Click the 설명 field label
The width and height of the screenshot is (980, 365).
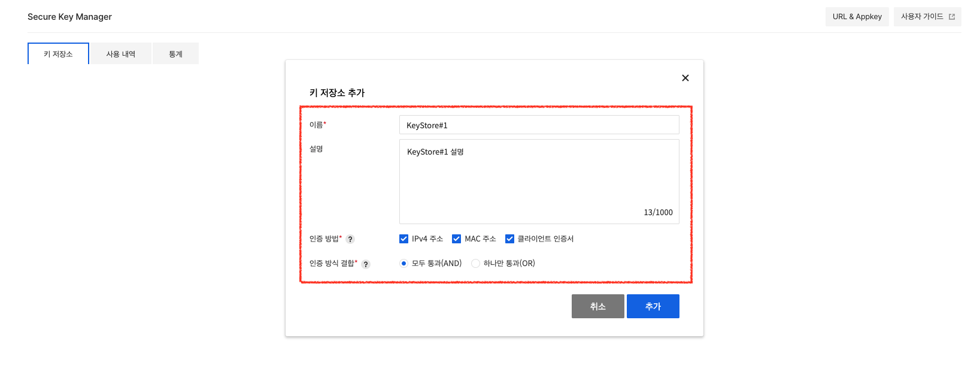[316, 149]
